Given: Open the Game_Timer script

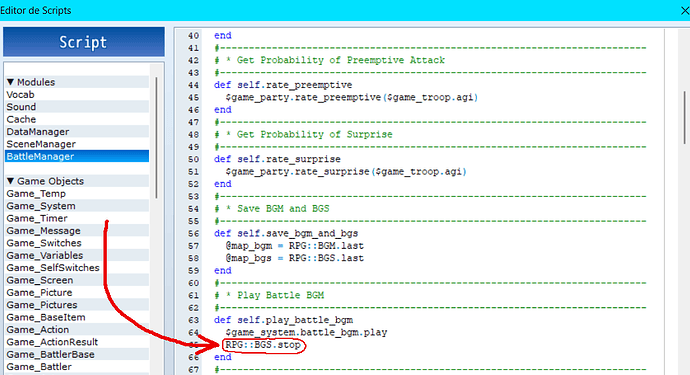Looking at the screenshot, I should [77, 218].
